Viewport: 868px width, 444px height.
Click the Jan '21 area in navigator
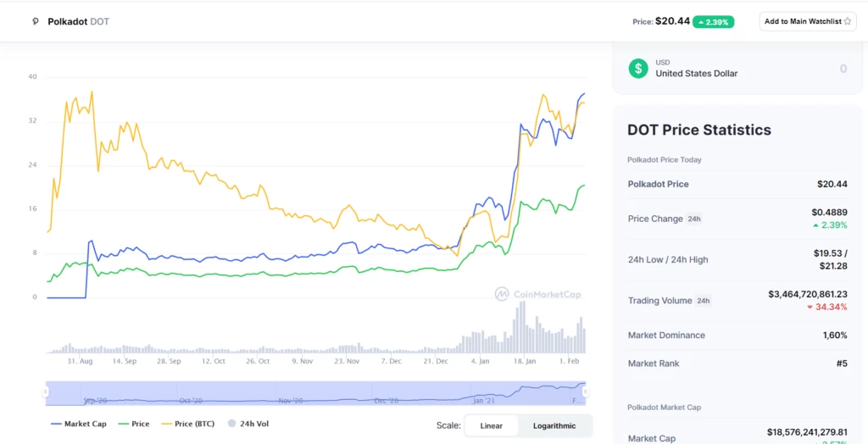(x=484, y=400)
